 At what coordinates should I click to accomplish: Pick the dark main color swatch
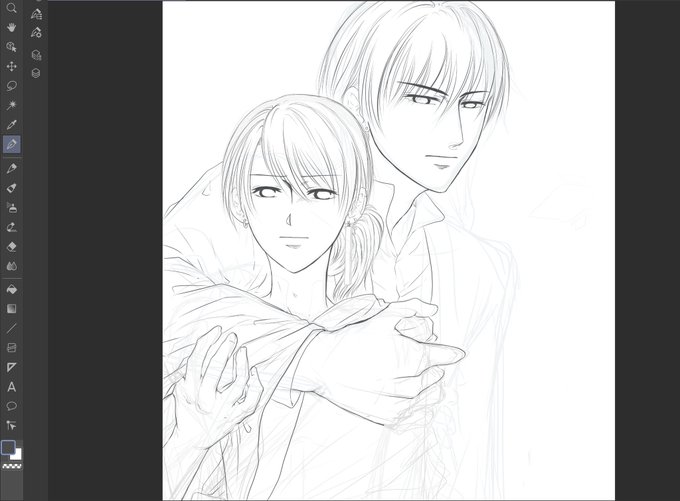coord(8,447)
